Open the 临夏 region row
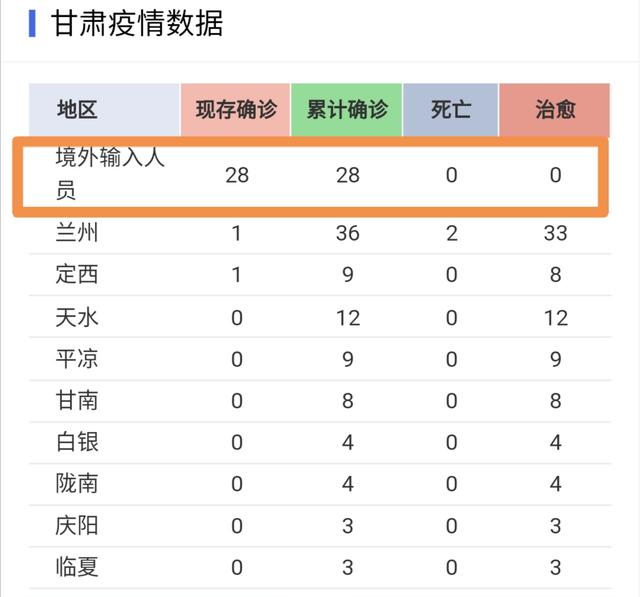 point(320,567)
